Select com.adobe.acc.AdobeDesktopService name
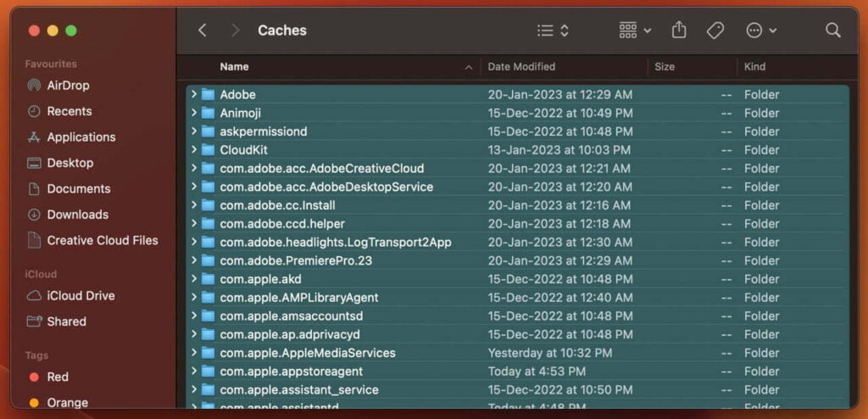Viewport: 868px width, 419px height. (x=326, y=187)
